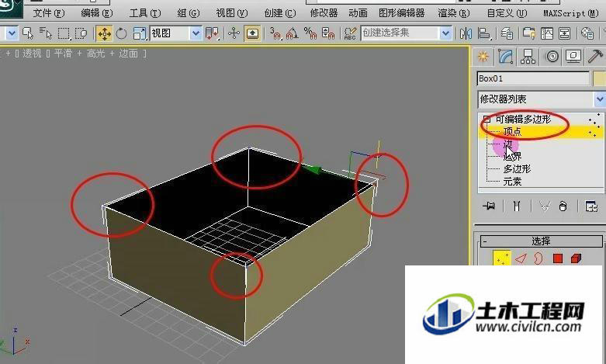This screenshot has height=364, width=606.
Task: Activate the Select and Scale tool
Action: point(139,33)
